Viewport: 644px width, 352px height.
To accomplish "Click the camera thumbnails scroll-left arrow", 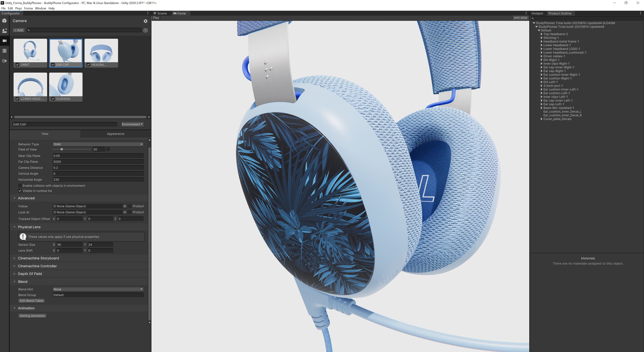I will [12, 117].
